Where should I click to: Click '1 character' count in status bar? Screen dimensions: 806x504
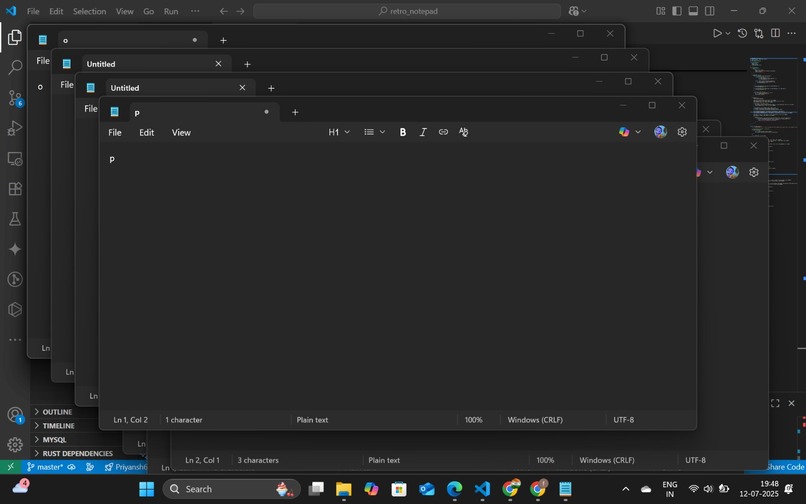pyautogui.click(x=184, y=420)
